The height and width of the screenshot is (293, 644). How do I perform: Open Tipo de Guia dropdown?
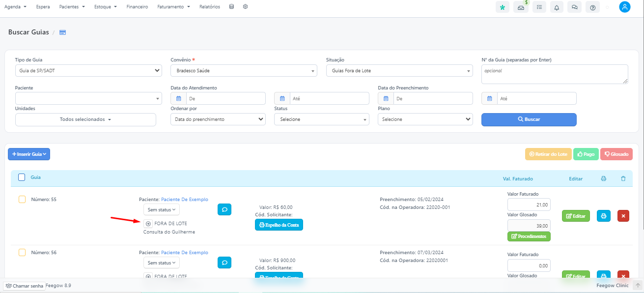[x=88, y=70]
